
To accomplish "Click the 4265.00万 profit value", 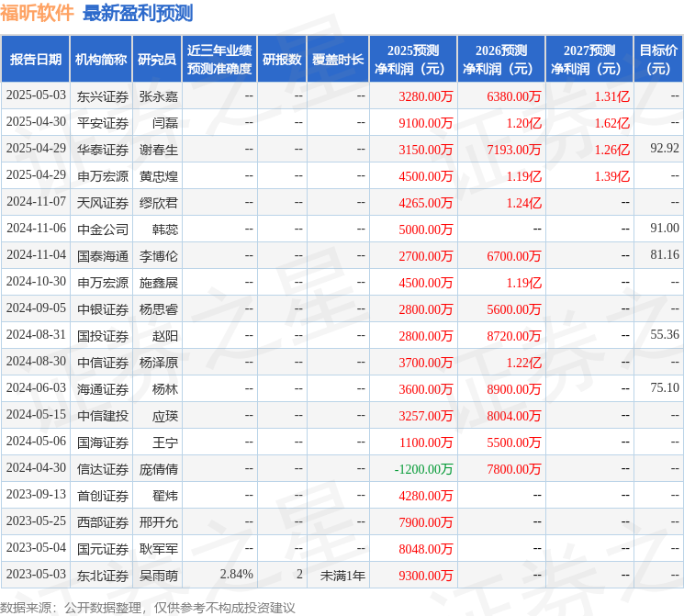I will [x=426, y=203].
